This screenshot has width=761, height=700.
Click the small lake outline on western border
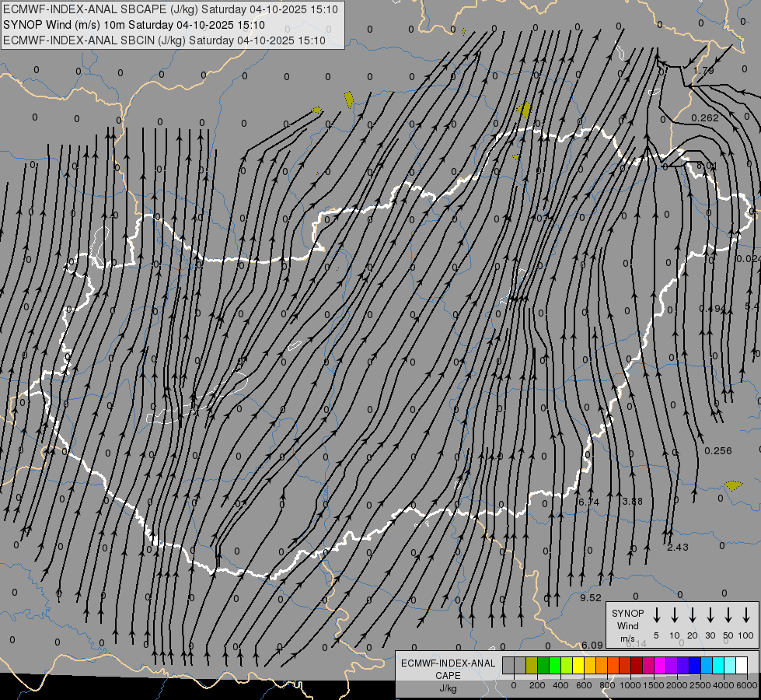coord(99,247)
